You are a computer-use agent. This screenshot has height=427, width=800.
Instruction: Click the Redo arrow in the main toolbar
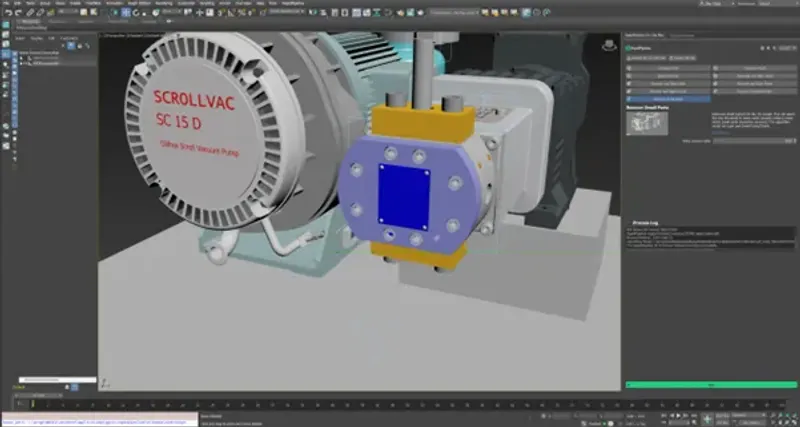click(x=18, y=12)
